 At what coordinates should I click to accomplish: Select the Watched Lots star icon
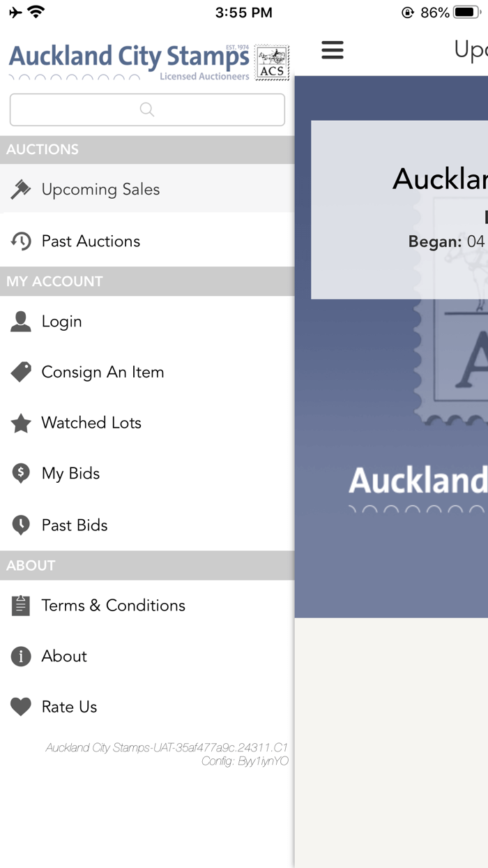click(22, 423)
